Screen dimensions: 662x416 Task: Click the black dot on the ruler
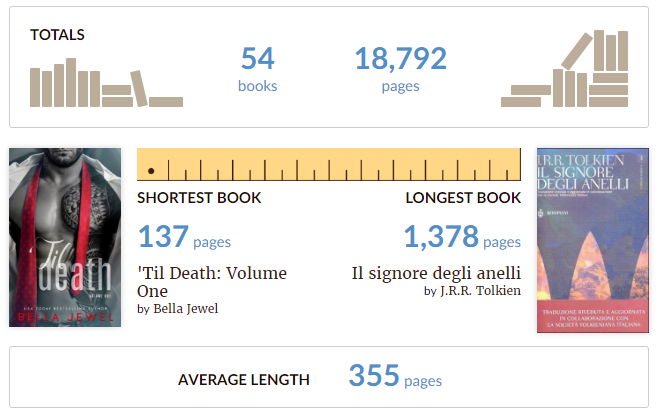tap(151, 172)
